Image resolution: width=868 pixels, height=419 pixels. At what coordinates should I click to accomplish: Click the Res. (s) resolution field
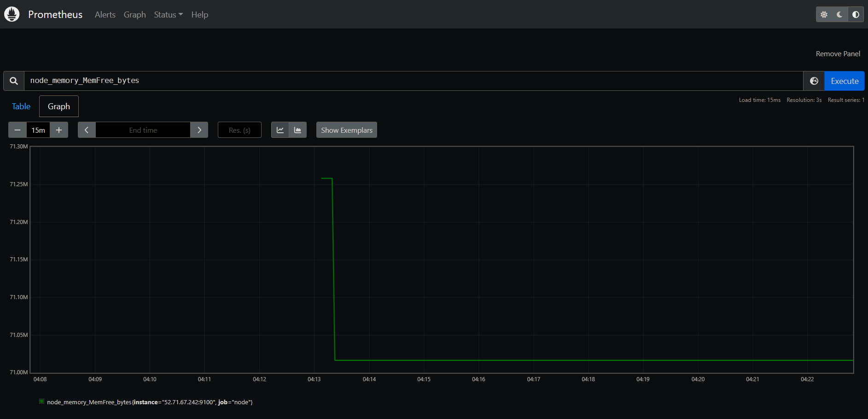[x=239, y=130]
